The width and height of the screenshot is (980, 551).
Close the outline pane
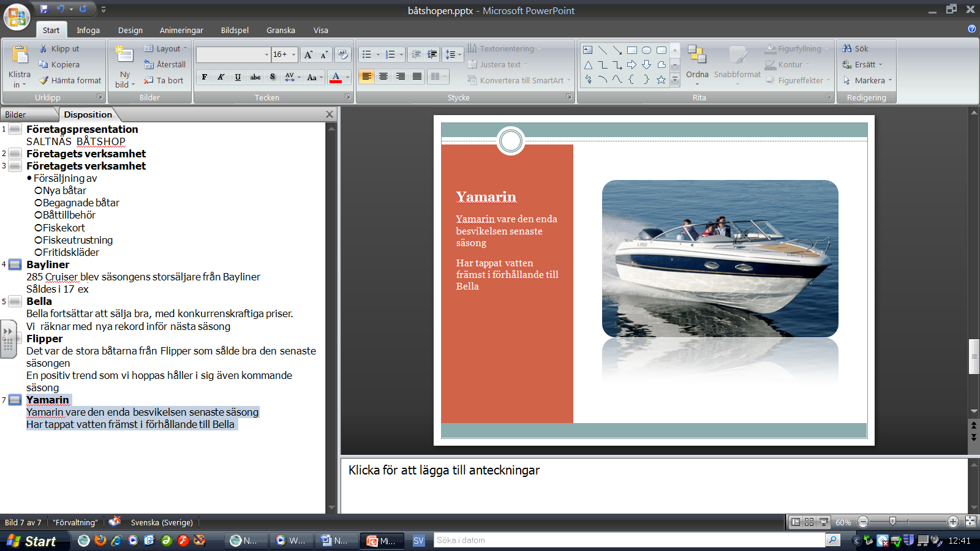[x=330, y=114]
